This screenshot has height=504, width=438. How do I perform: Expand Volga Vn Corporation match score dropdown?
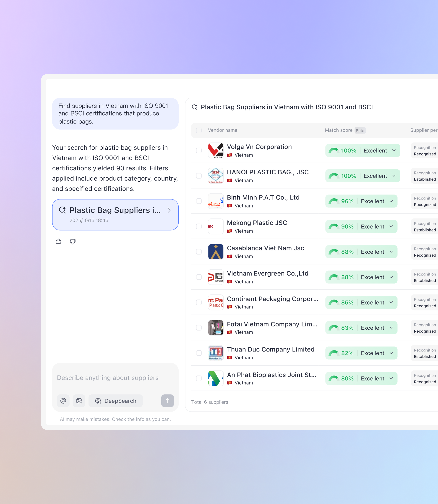point(394,150)
